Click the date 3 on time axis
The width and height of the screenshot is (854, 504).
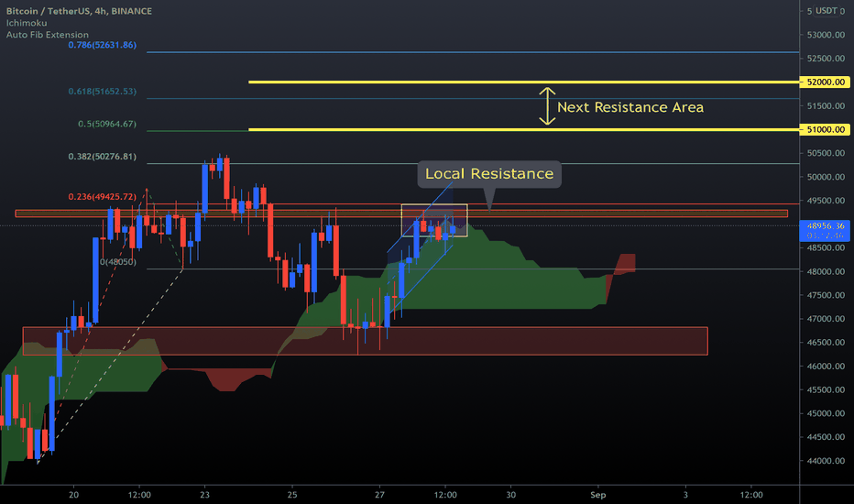[685, 495]
